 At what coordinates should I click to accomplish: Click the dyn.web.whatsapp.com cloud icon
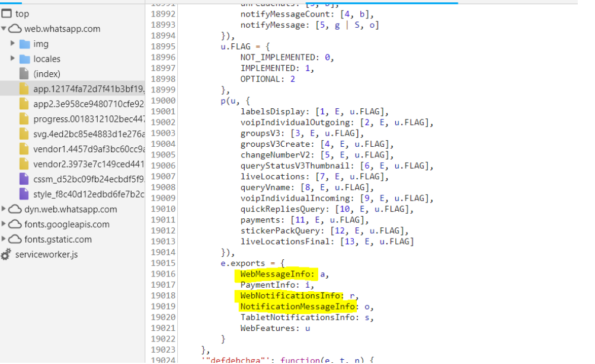click(15, 210)
